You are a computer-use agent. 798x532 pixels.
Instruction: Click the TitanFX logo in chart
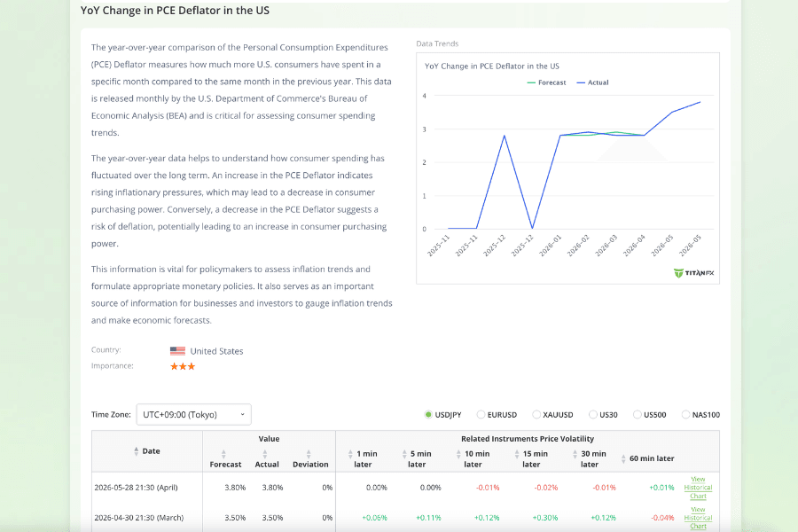pyautogui.click(x=693, y=273)
